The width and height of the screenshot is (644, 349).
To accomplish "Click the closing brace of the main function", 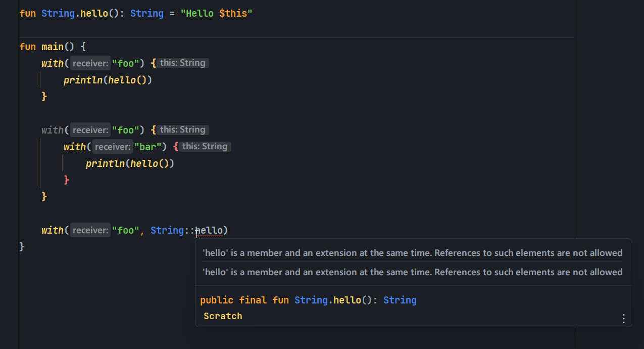I will click(22, 246).
